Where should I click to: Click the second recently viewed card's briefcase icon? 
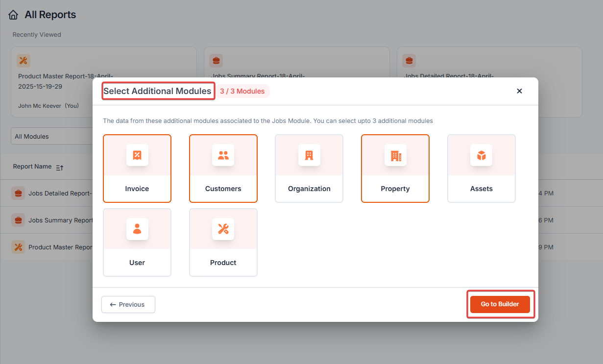(x=216, y=61)
